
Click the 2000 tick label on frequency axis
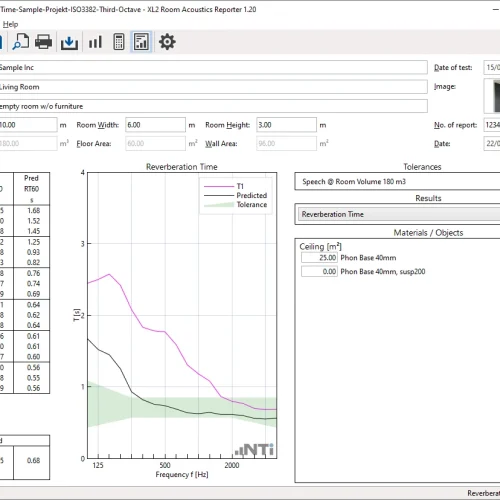tap(232, 465)
